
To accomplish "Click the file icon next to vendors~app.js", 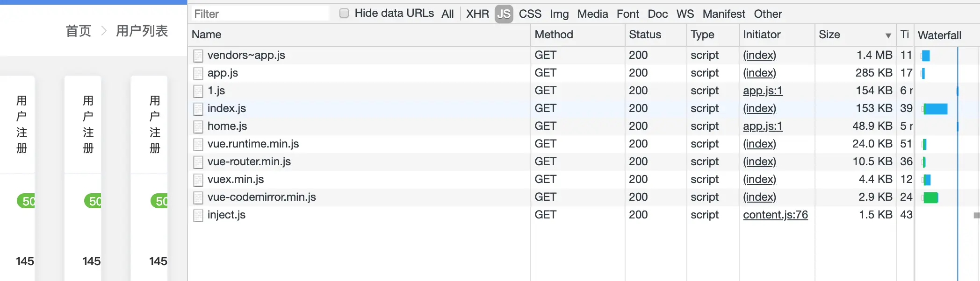I will click(198, 56).
